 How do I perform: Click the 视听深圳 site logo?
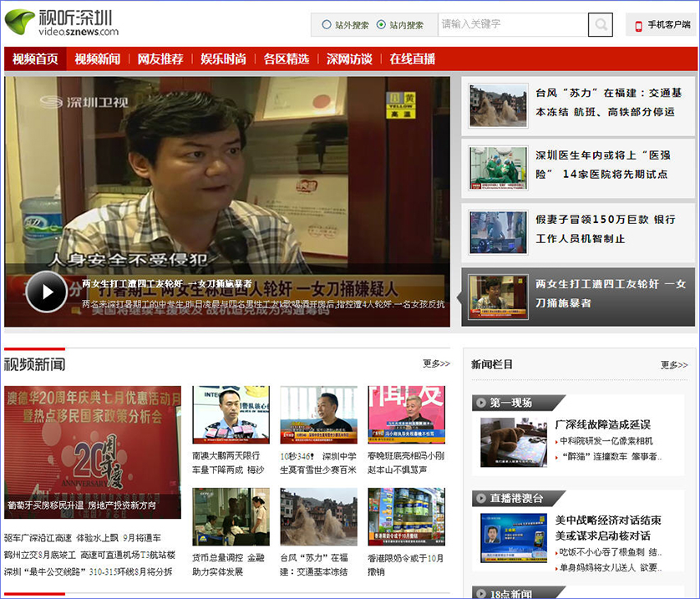[x=62, y=23]
